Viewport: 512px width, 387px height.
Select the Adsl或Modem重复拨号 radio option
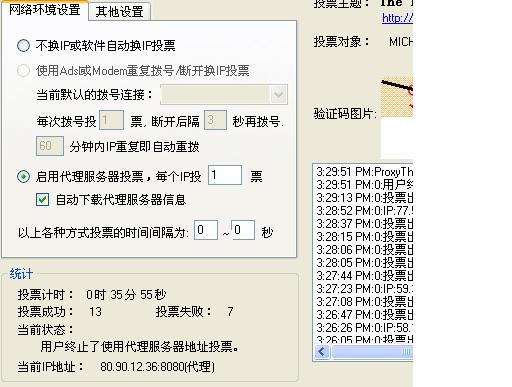23,70
